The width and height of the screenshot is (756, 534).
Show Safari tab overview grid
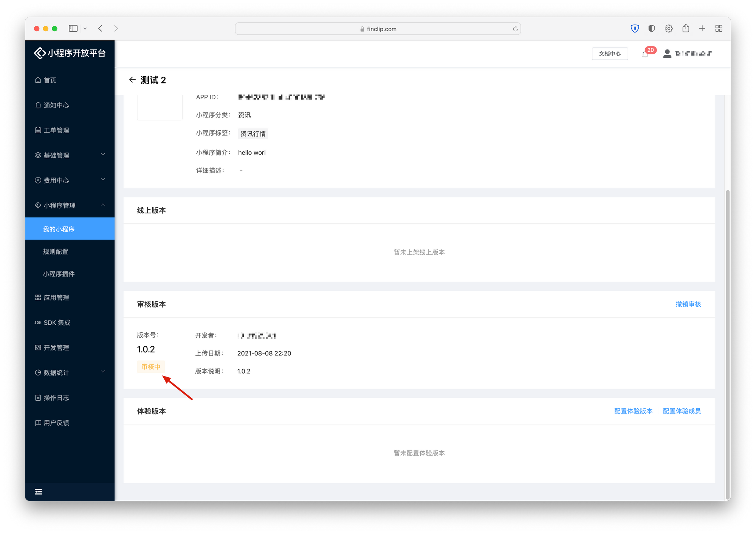click(x=719, y=28)
